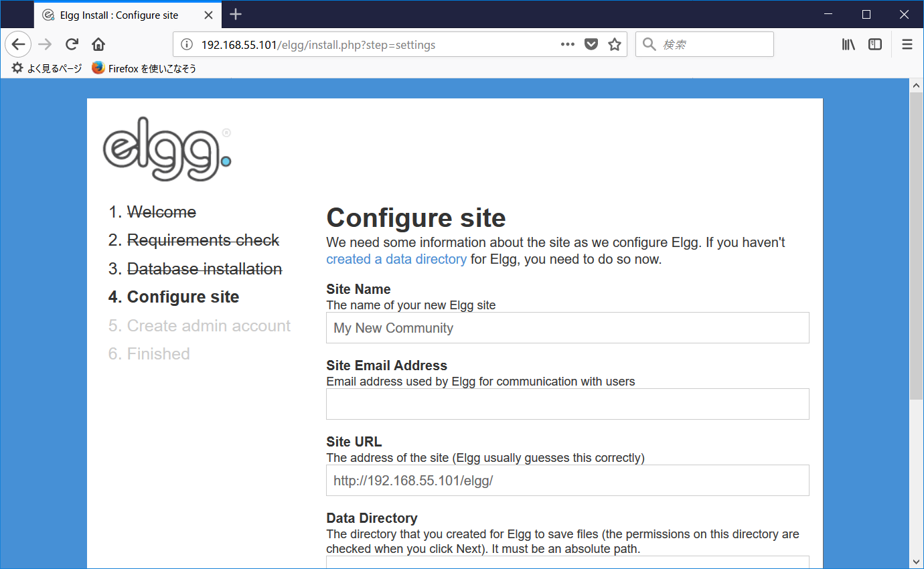
Task: Reload the current page
Action: pyautogui.click(x=71, y=44)
